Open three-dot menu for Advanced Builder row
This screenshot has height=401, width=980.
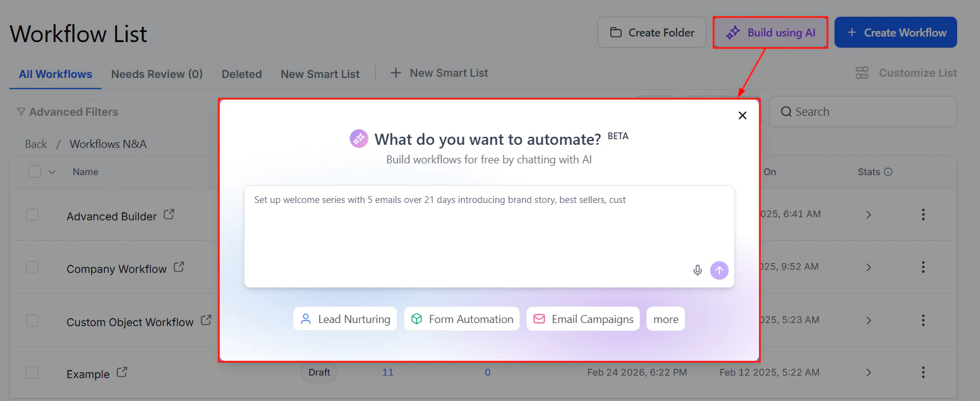point(923,215)
